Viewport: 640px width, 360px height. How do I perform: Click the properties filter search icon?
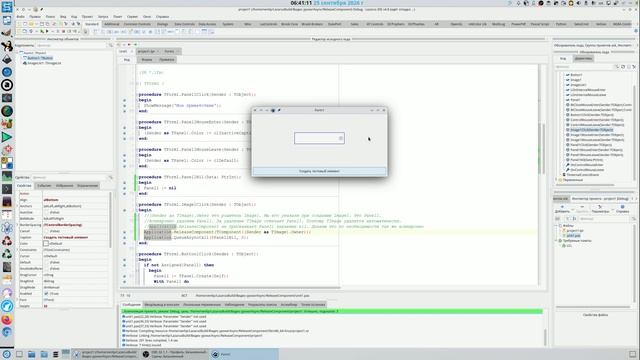110,178
